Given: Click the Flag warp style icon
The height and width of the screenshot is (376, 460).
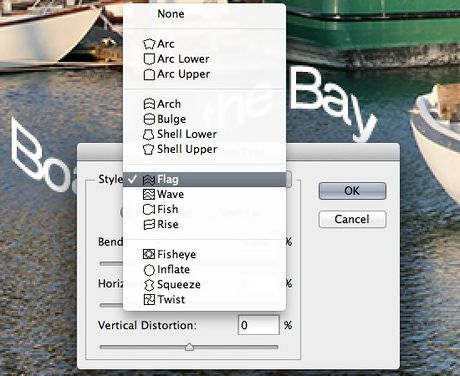Looking at the screenshot, I should (x=149, y=180).
